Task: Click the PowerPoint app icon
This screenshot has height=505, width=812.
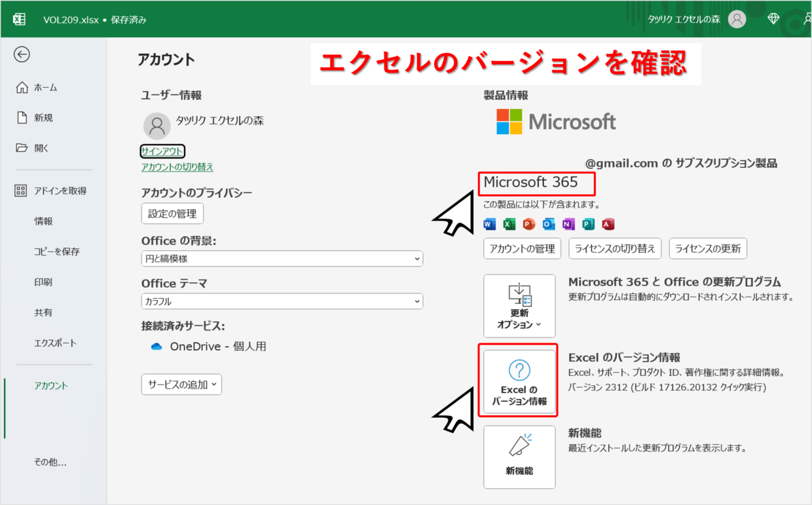Action: click(529, 225)
